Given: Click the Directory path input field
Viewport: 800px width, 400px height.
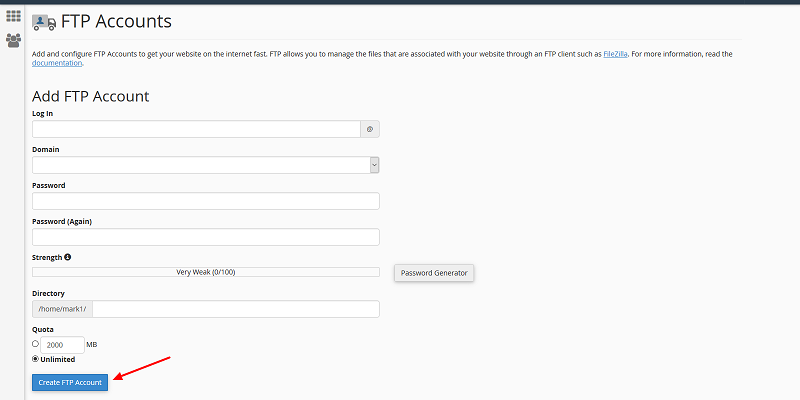Looking at the screenshot, I should (235, 309).
